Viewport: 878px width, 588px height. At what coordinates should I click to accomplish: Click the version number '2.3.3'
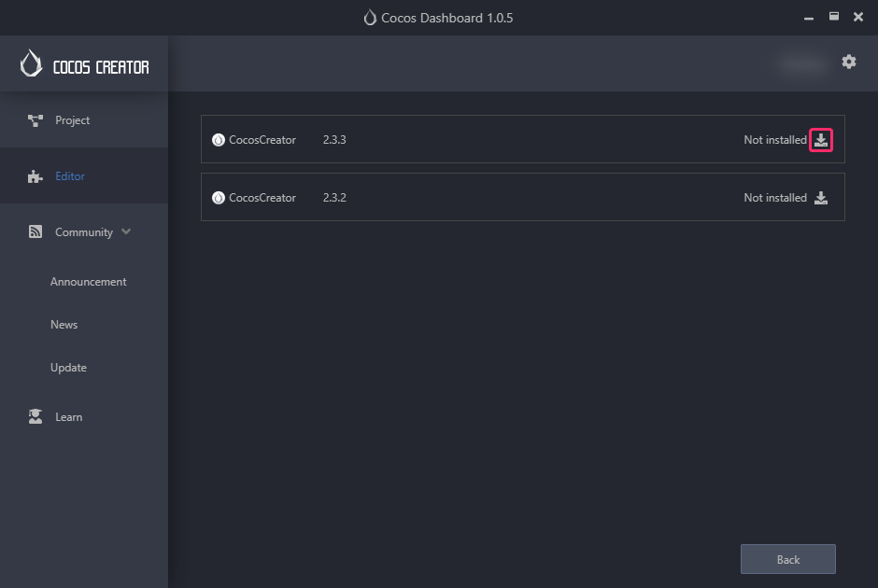tap(334, 140)
